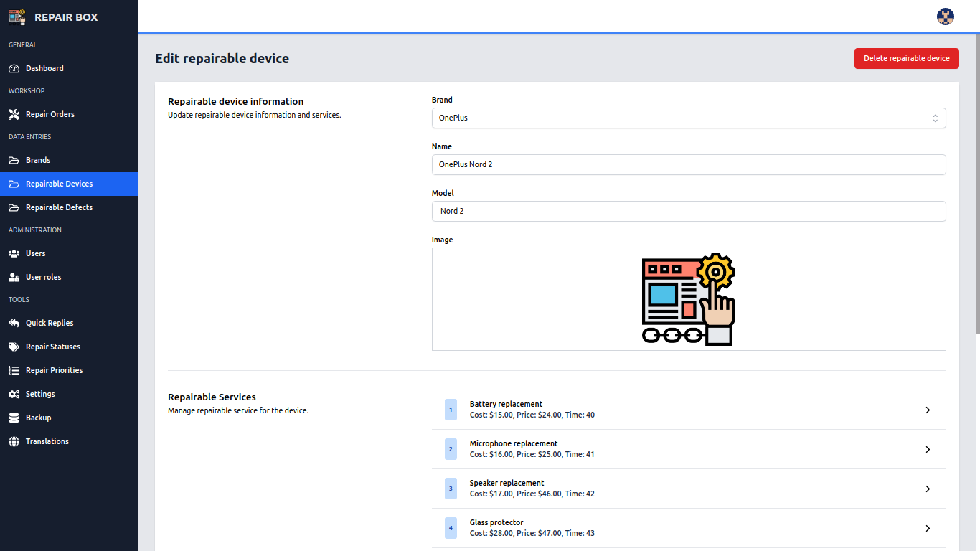Click the User roles lock icon

click(14, 278)
